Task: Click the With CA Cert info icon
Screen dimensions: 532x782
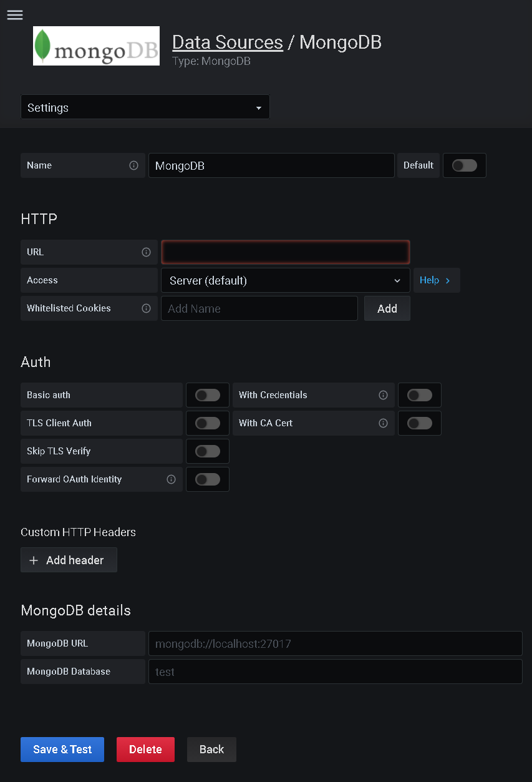Action: [383, 423]
